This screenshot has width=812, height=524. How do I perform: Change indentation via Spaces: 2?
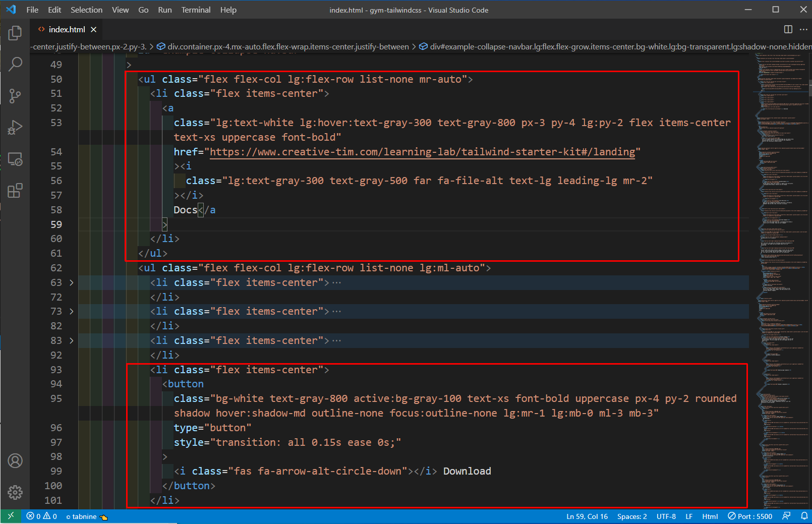pyautogui.click(x=632, y=516)
